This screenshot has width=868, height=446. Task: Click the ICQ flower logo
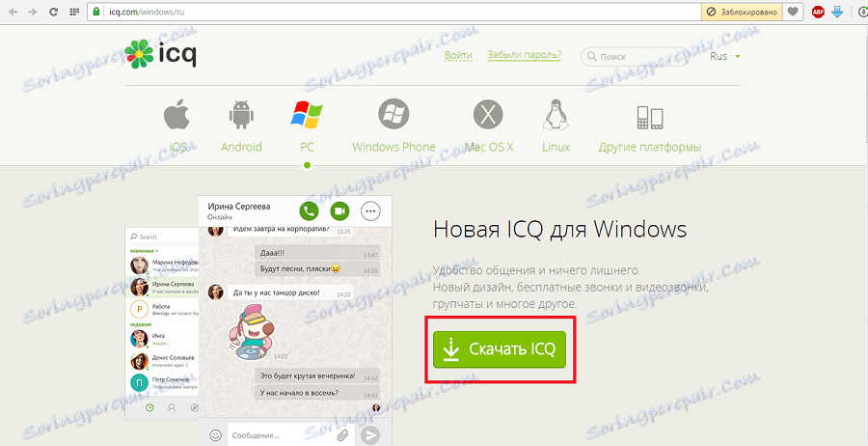[139, 54]
